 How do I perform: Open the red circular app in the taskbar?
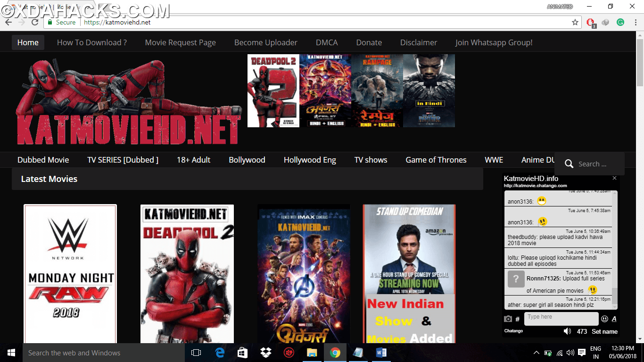(x=289, y=353)
